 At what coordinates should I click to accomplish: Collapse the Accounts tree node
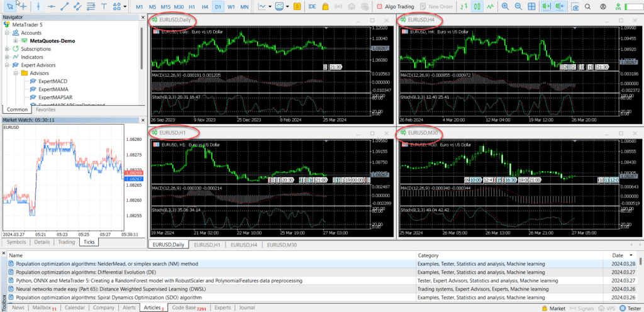point(7,33)
